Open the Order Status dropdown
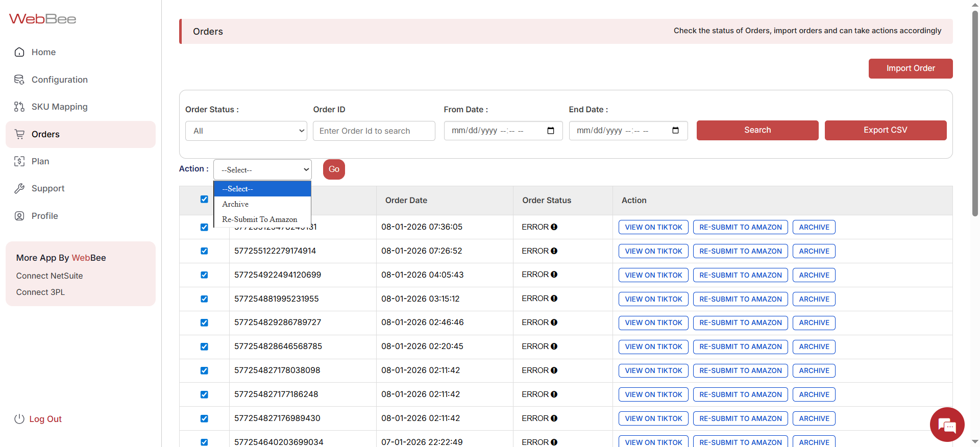The height and width of the screenshot is (447, 980). pos(246,131)
